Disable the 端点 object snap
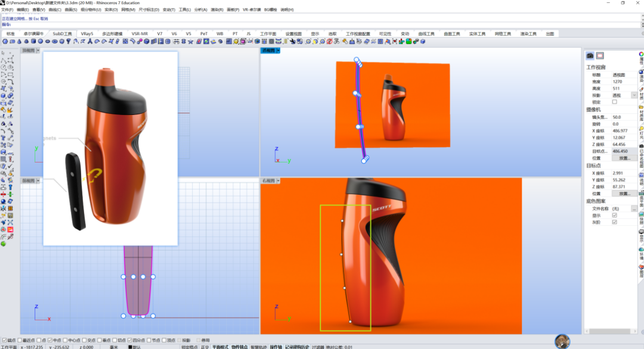The height and width of the screenshot is (349, 644). point(5,341)
